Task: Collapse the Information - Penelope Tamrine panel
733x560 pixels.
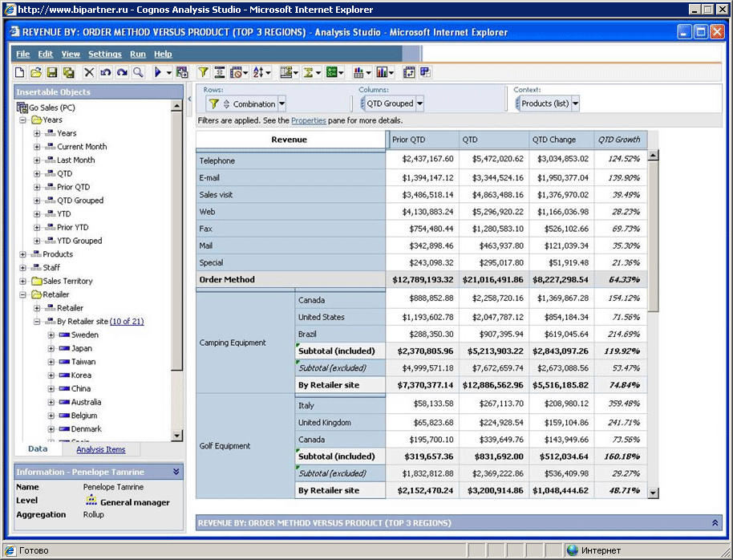Action: tap(175, 473)
